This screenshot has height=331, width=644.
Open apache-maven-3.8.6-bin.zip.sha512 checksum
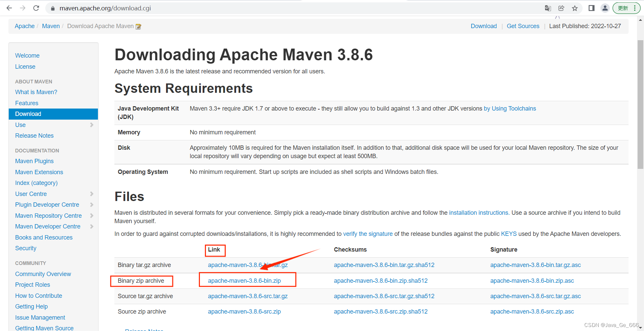(x=381, y=281)
